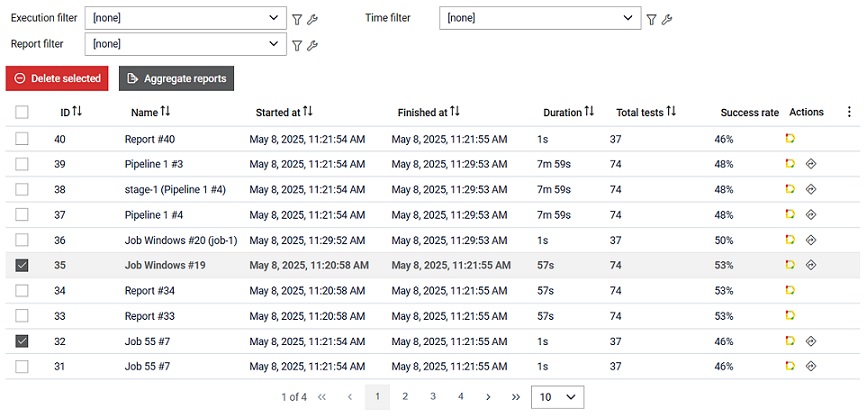867x418 pixels.
Task: Go to page 3 in pagination
Action: (433, 397)
